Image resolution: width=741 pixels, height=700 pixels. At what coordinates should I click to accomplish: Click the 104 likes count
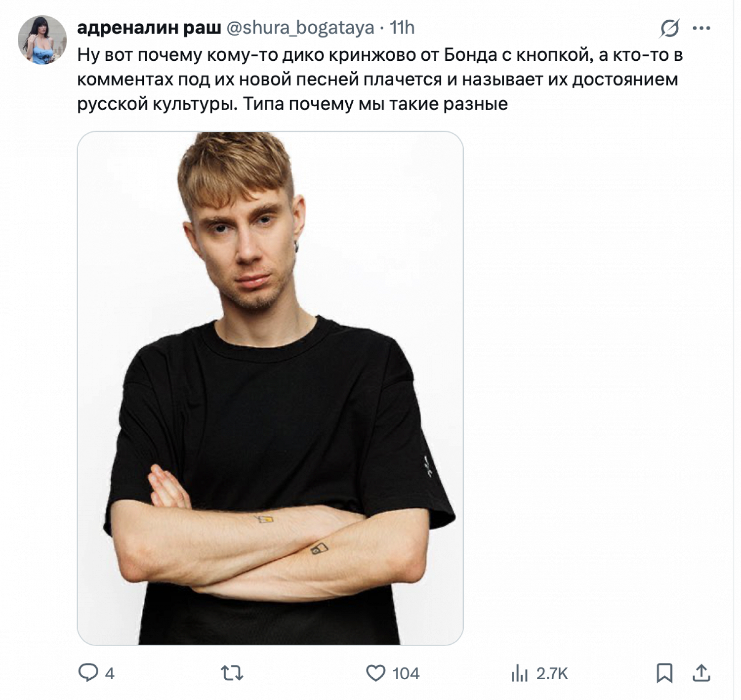click(406, 673)
